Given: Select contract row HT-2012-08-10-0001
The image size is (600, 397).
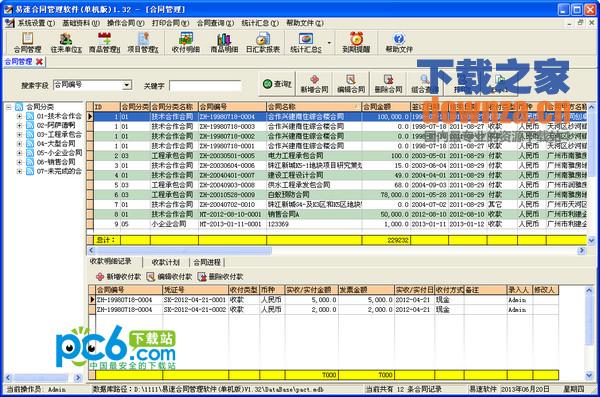Looking at the screenshot, I should click(340, 214).
